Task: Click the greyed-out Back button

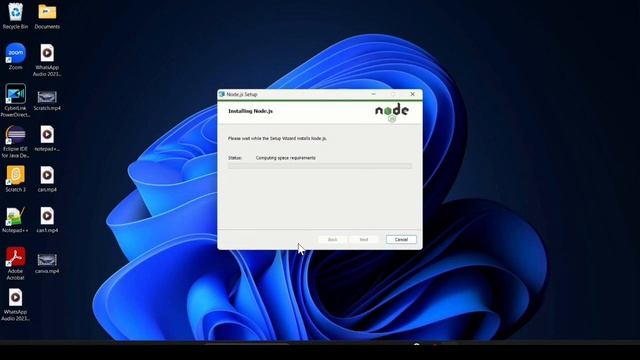Action: (x=332, y=240)
